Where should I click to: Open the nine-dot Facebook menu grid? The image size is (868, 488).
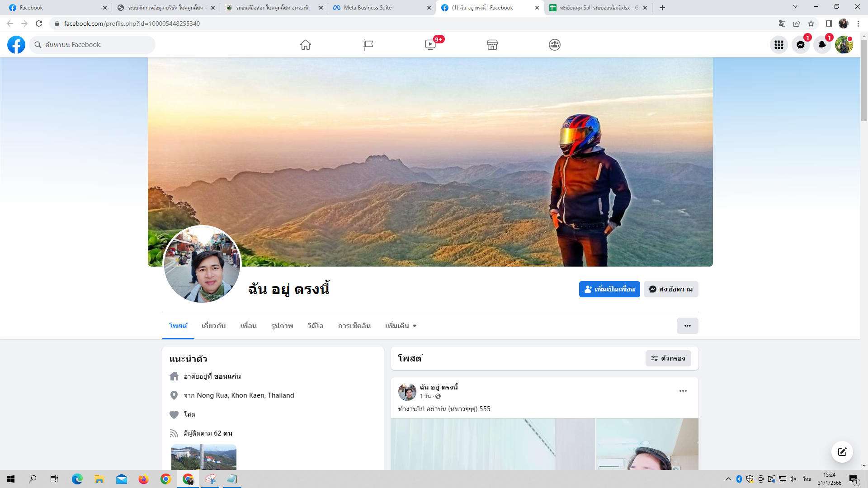click(779, 45)
